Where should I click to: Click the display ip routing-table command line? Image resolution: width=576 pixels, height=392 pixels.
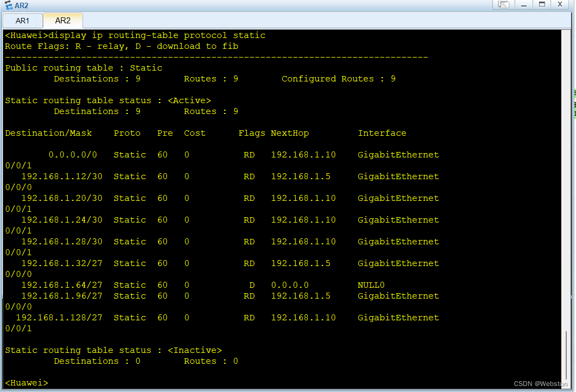click(x=135, y=35)
